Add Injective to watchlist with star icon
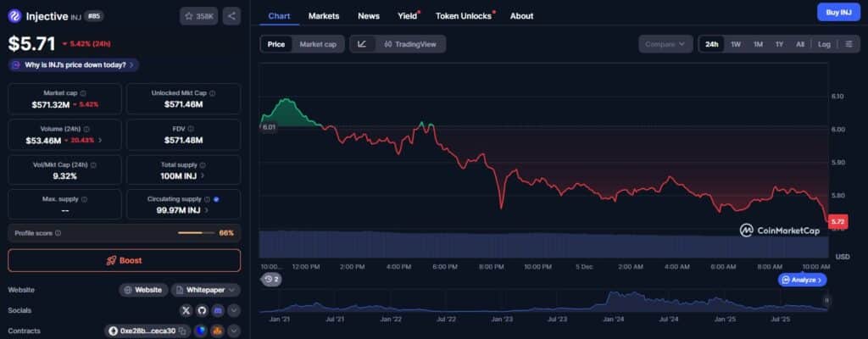 (x=198, y=16)
